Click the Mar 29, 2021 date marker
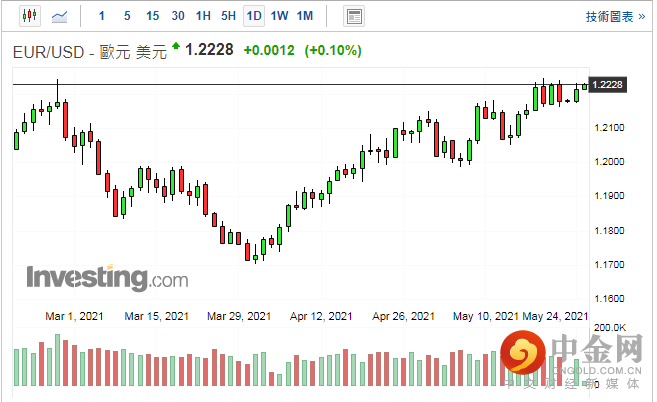This screenshot has width=657, height=402. (238, 316)
